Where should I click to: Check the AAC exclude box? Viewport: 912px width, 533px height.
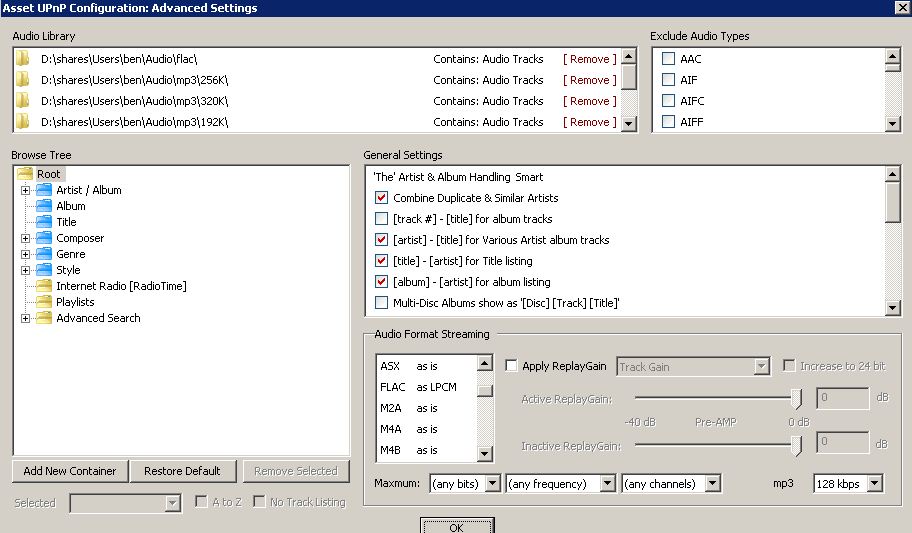tap(669, 59)
